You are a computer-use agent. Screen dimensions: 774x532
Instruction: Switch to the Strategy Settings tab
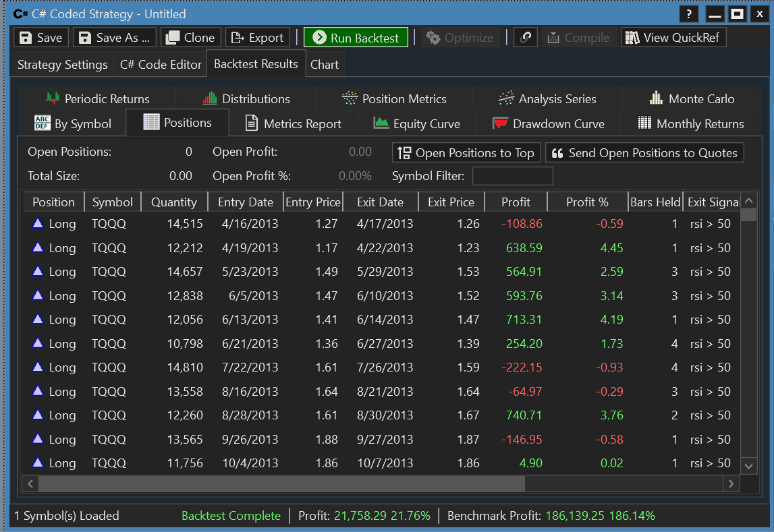pyautogui.click(x=62, y=65)
